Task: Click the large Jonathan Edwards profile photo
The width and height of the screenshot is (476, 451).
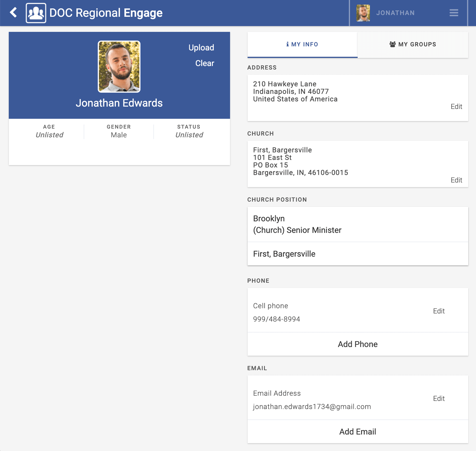Action: coord(119,66)
